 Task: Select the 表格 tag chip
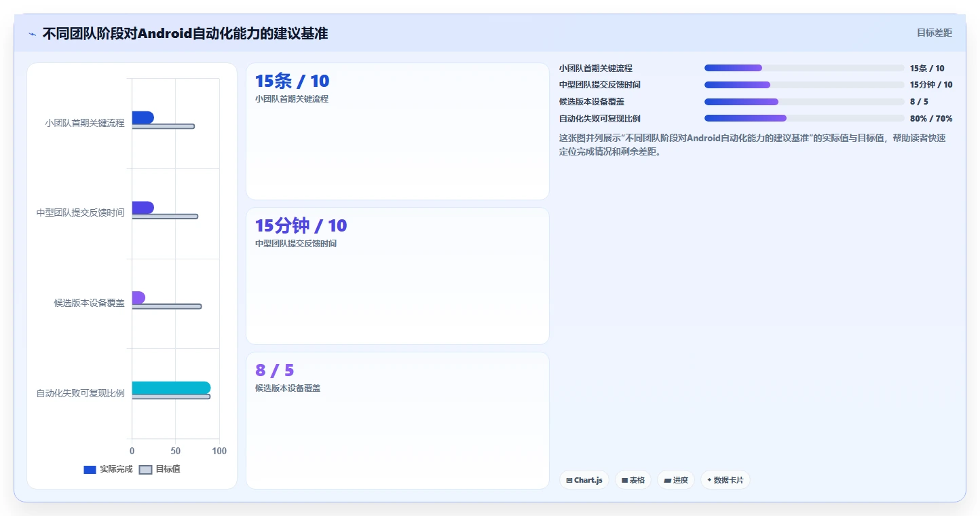[x=633, y=480]
